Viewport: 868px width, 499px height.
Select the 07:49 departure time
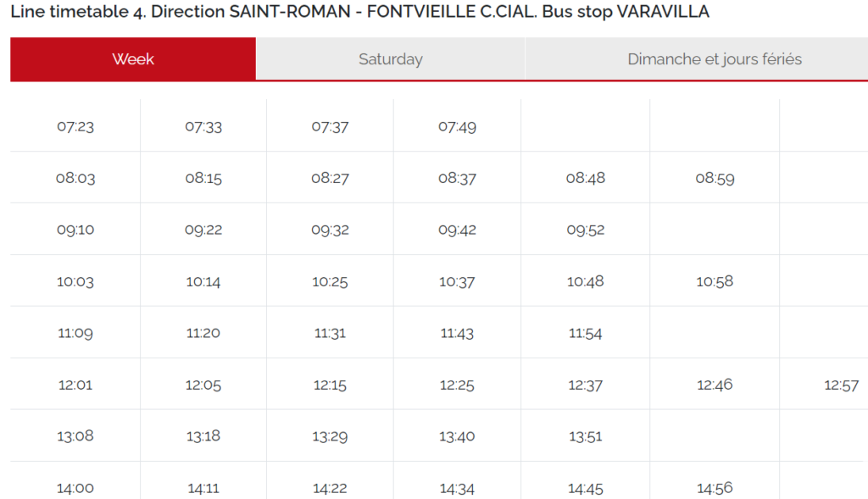(x=456, y=125)
